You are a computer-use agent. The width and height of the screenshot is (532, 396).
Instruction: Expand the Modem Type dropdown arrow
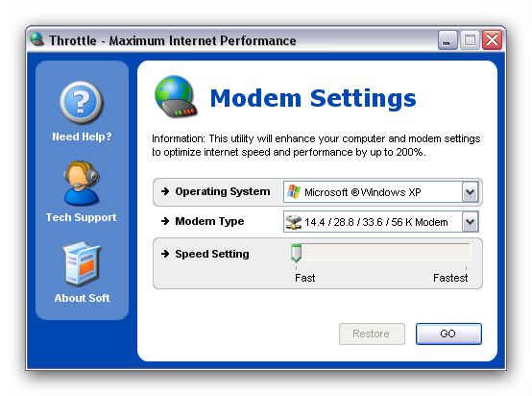(470, 222)
